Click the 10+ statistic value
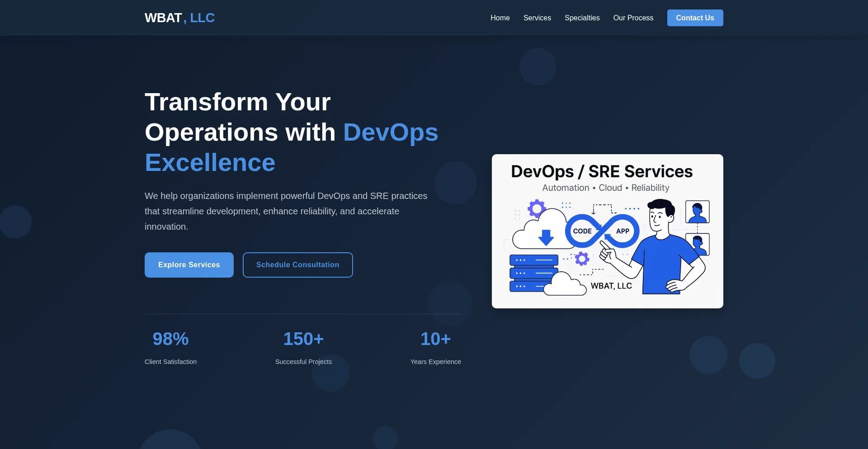 [436, 339]
